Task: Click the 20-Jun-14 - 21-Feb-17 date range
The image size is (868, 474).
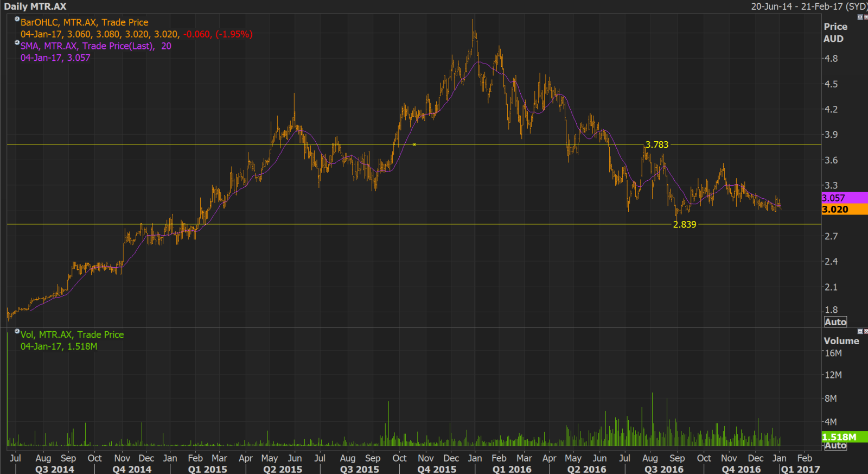Action: coord(809,7)
